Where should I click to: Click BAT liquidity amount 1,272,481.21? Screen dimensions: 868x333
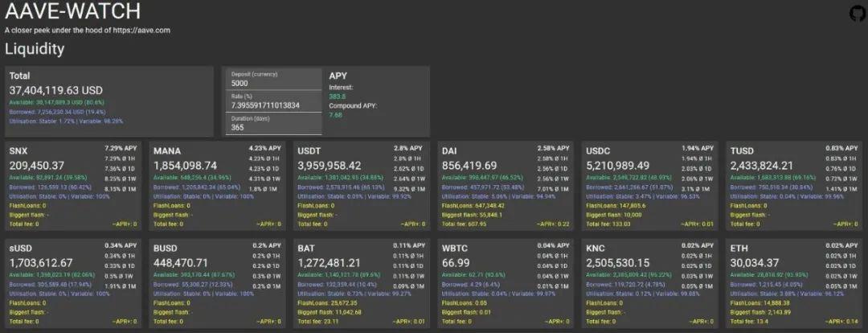(330, 263)
